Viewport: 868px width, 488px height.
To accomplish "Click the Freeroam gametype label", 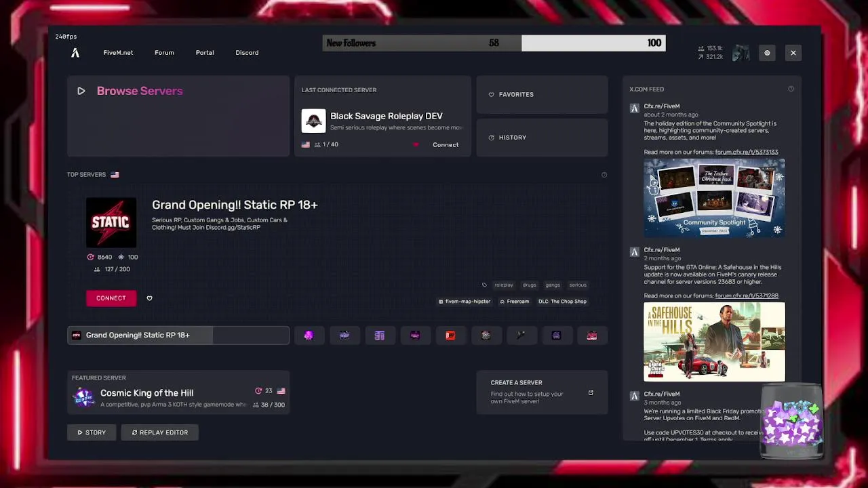I will [x=514, y=302].
